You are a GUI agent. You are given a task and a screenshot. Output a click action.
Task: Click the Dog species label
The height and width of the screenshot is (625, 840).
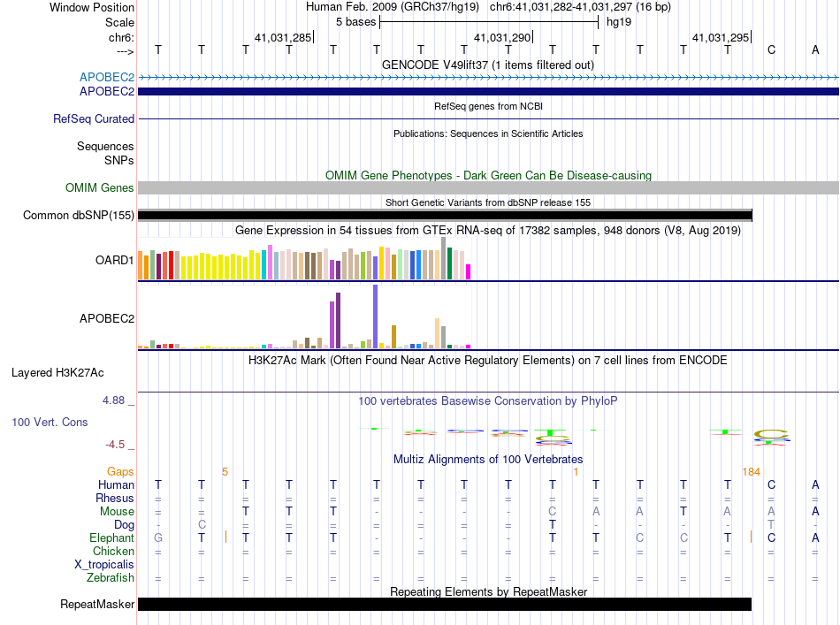(124, 525)
